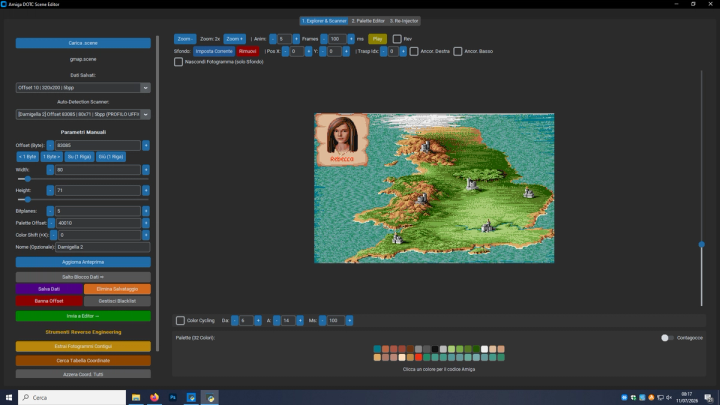Click the muted volume tray icon
720x405 pixels.
[669, 397]
